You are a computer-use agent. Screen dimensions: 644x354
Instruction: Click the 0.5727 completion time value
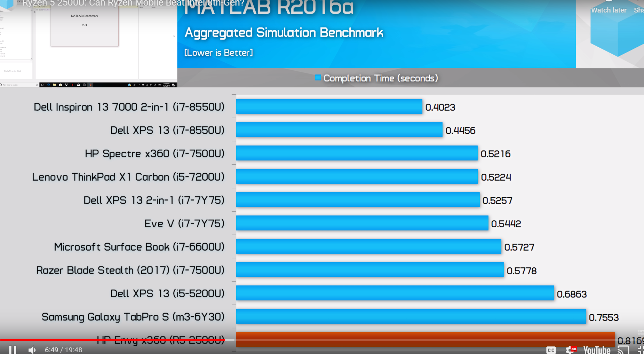click(519, 247)
